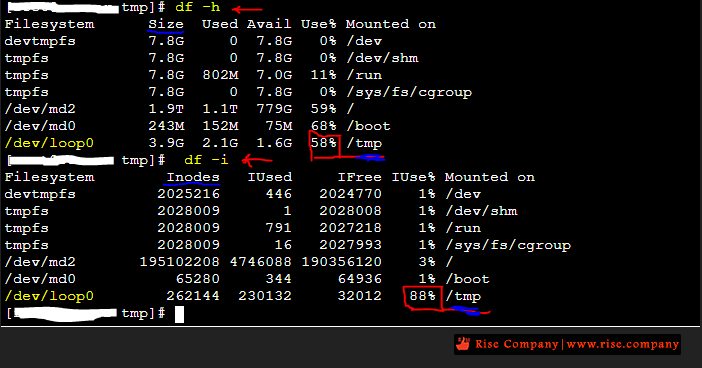Click the '/dev/shm' mount in df -i output
The image size is (702, 368).
pyautogui.click(x=481, y=211)
